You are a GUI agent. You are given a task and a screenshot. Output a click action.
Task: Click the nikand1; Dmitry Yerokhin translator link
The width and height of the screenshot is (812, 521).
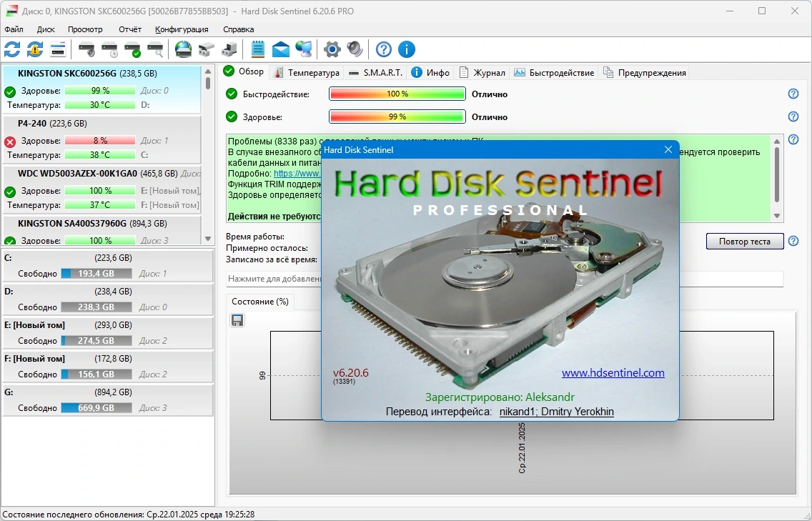coord(557,412)
